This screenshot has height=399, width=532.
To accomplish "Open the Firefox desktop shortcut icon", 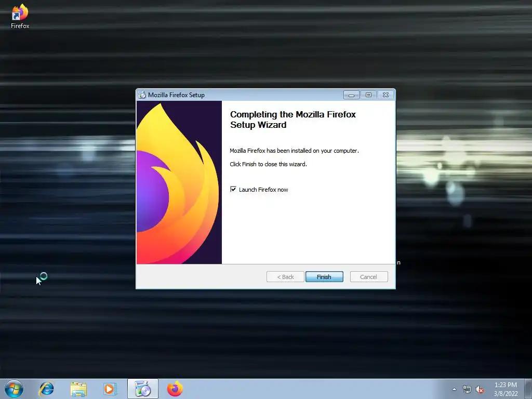I will (x=20, y=16).
